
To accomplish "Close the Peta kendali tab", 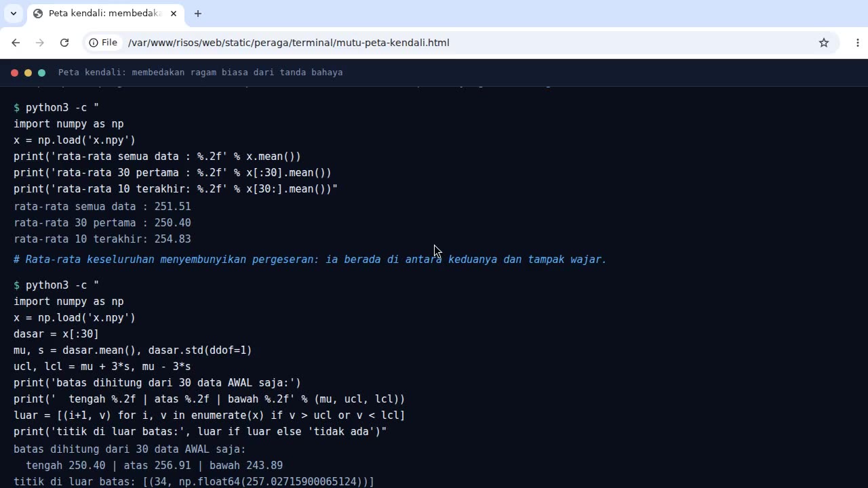I will point(174,14).
